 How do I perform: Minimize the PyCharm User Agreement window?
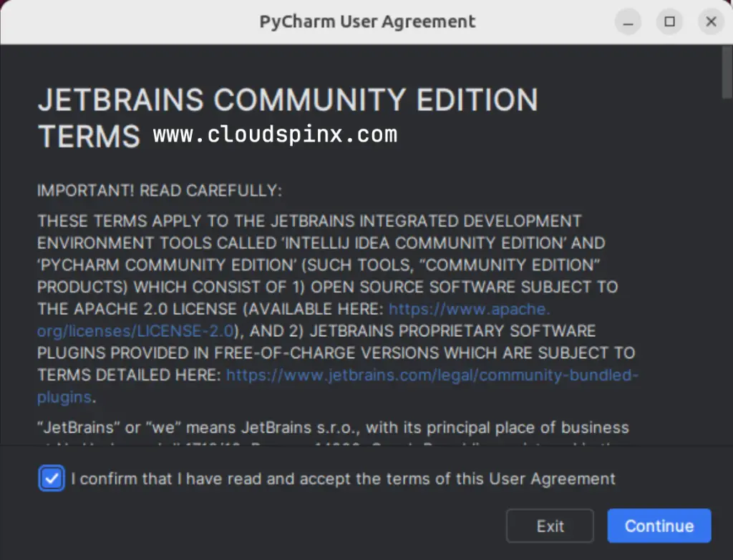coord(628,21)
